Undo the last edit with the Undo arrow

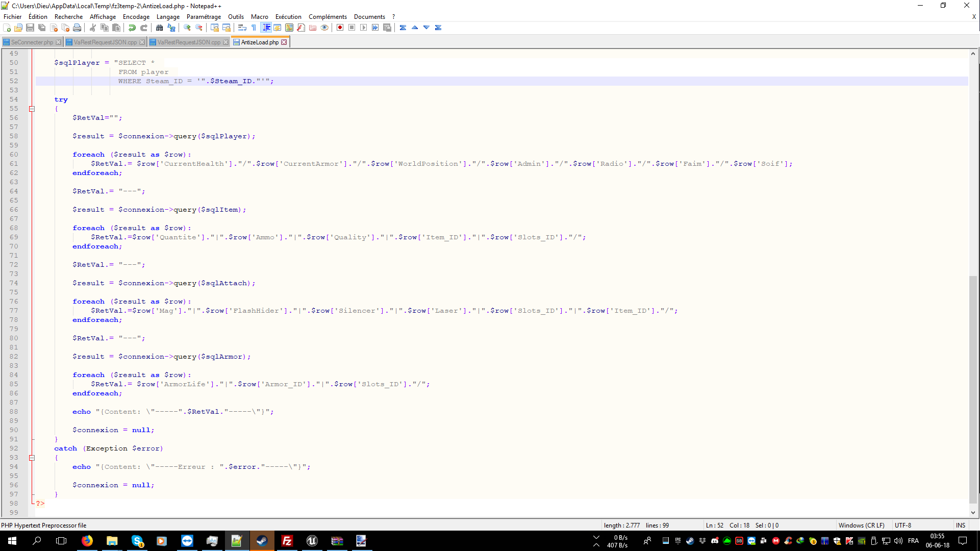click(x=132, y=28)
